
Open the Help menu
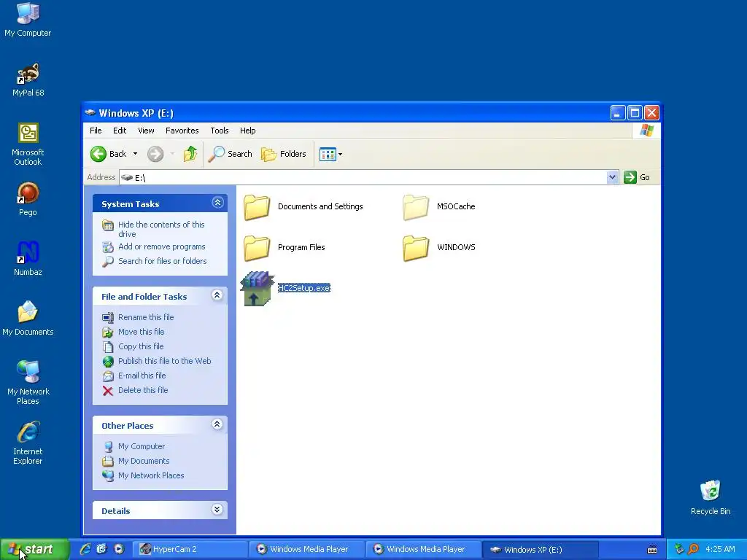click(248, 131)
